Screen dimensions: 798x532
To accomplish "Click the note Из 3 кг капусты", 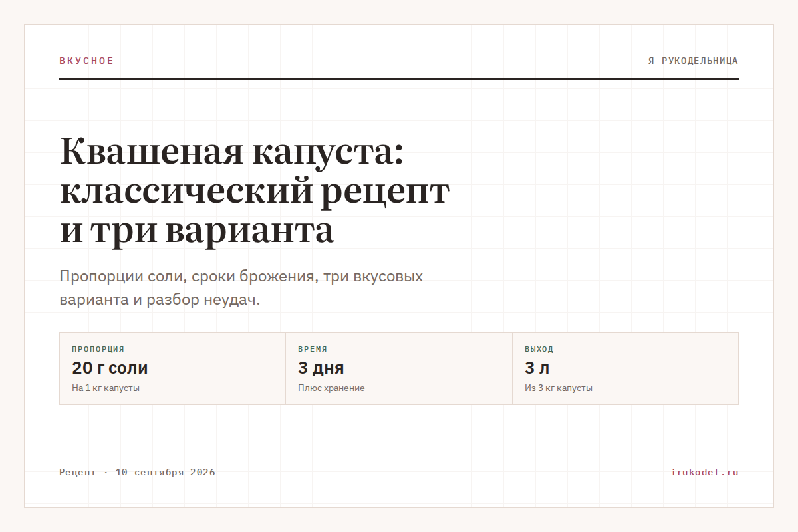I will (x=559, y=388).
